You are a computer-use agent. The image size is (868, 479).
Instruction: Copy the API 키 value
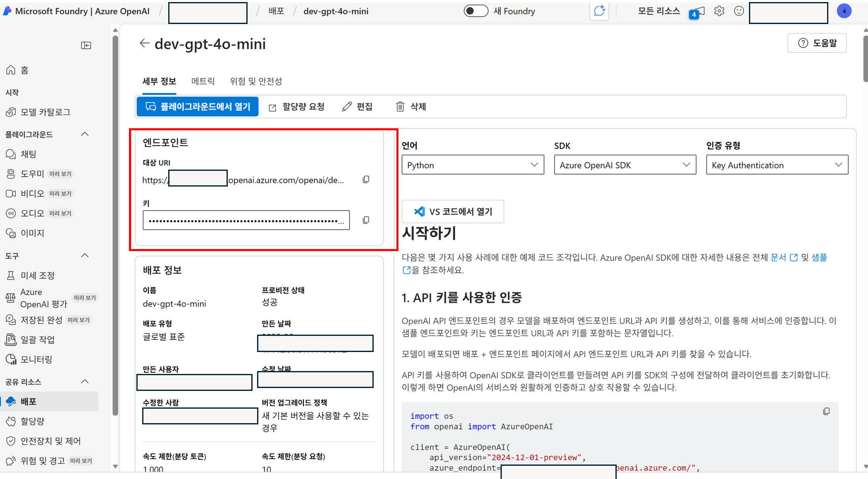[x=366, y=220]
